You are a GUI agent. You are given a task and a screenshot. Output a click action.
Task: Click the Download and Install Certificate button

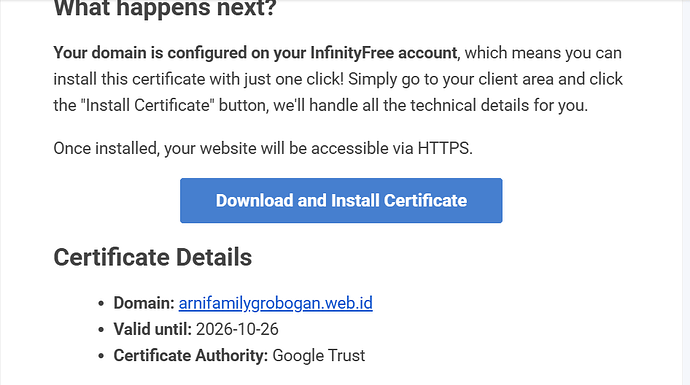click(x=341, y=201)
